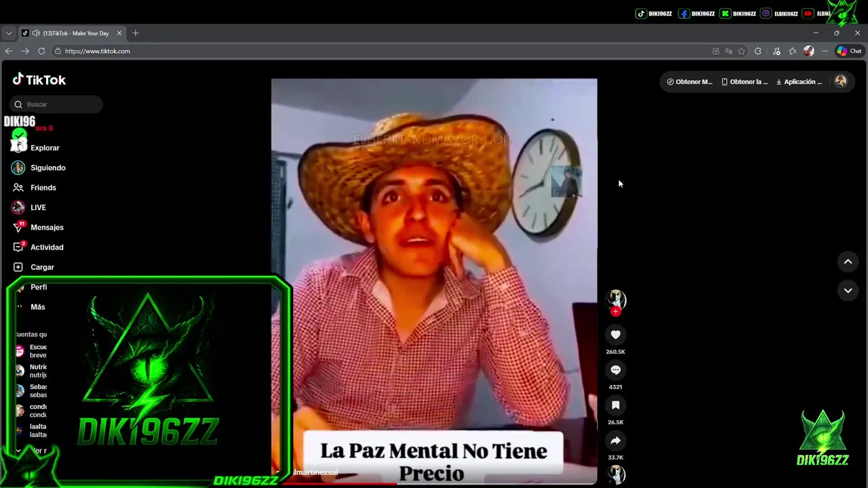
Task: Share video with arrow icon
Action: point(616,441)
